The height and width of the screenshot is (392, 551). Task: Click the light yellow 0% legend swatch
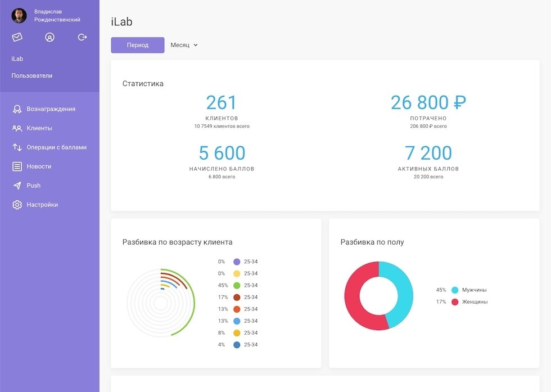(237, 273)
